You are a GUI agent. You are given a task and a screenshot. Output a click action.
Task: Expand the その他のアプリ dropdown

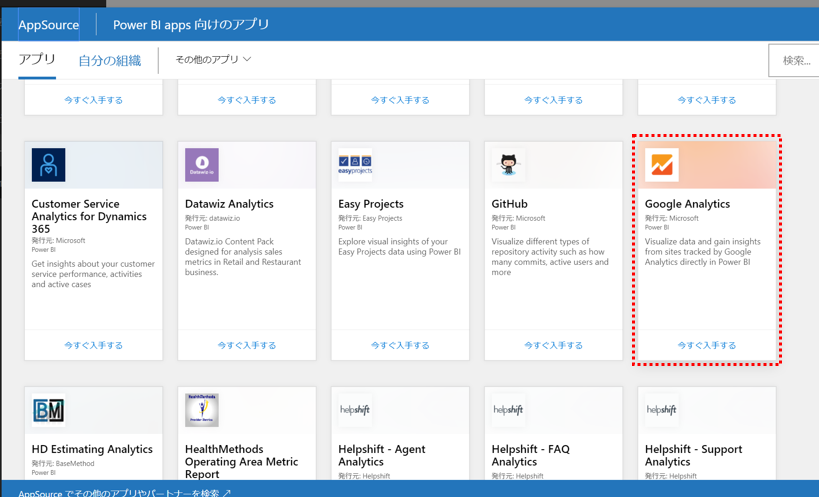click(213, 60)
